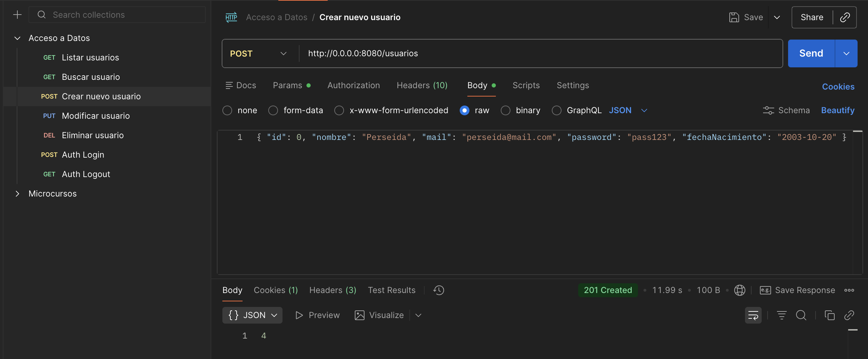Open the Save options dropdown arrow

[777, 17]
